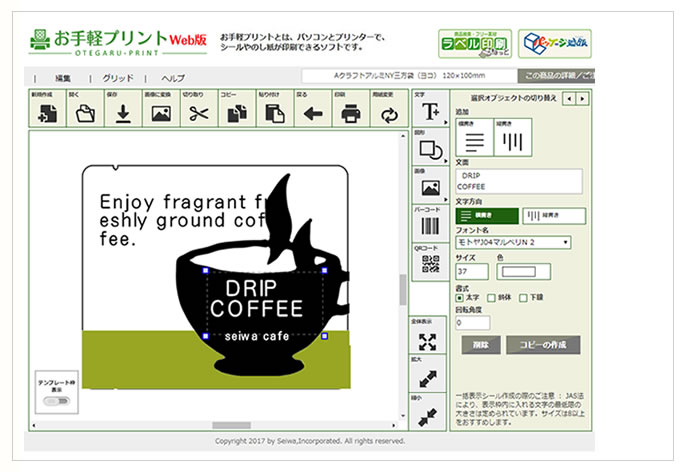Click scroll-left arrow of canvas scrollbar
Screen dimensions: 690x472
34,425
